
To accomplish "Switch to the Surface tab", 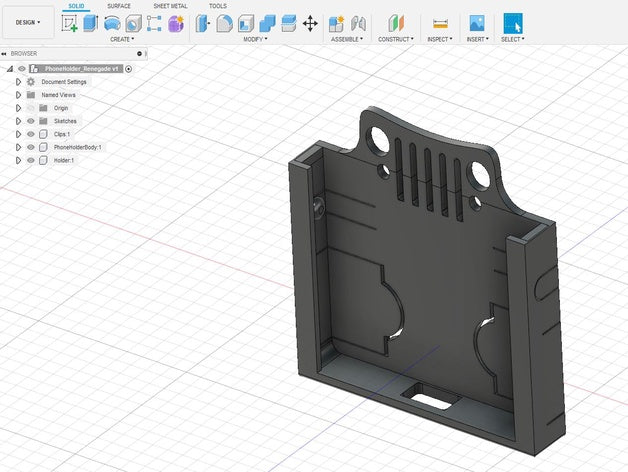I will [x=119, y=6].
